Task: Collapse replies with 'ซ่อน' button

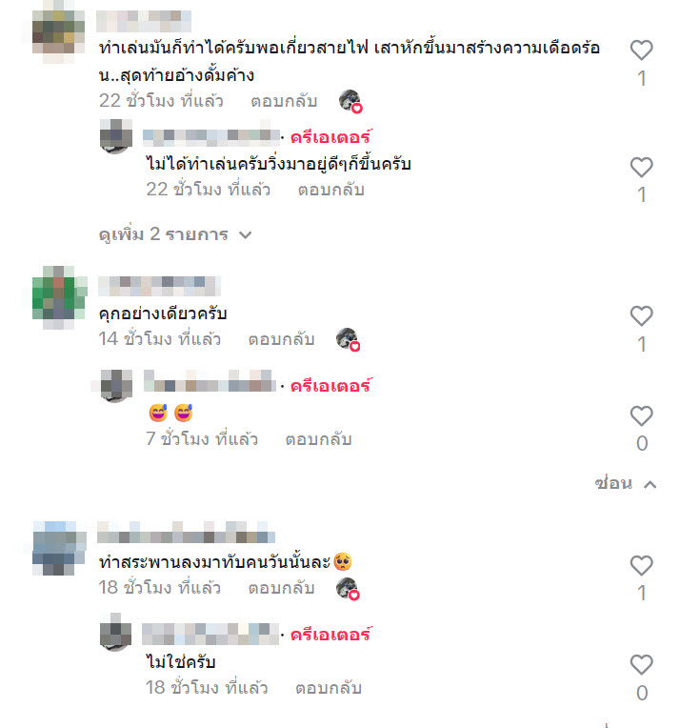Action: 625,484
